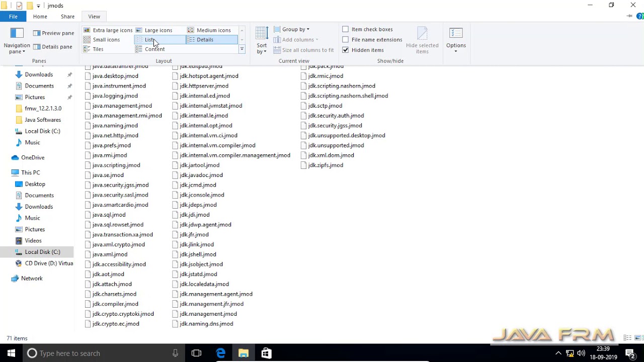The height and width of the screenshot is (362, 644).
Task: Uncheck Hidden items checkbox
Action: point(346,50)
